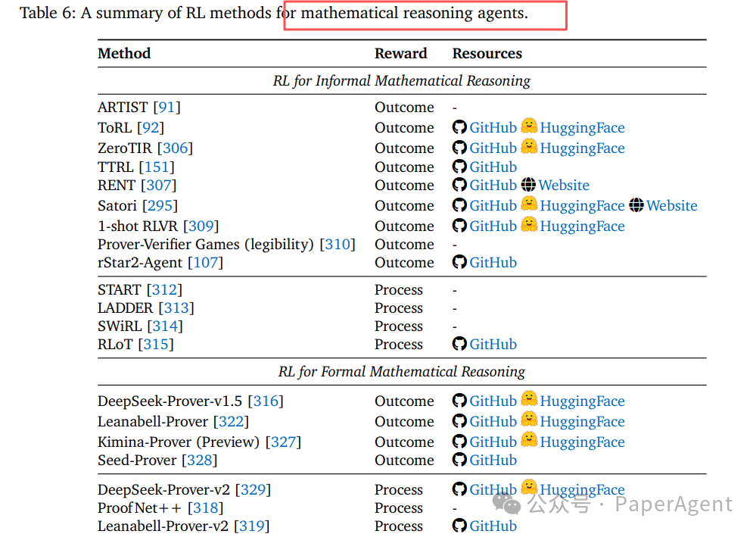The width and height of the screenshot is (756, 534).
Task: Click the GitHub octocat icon in the Satori row
Action: tap(459, 205)
